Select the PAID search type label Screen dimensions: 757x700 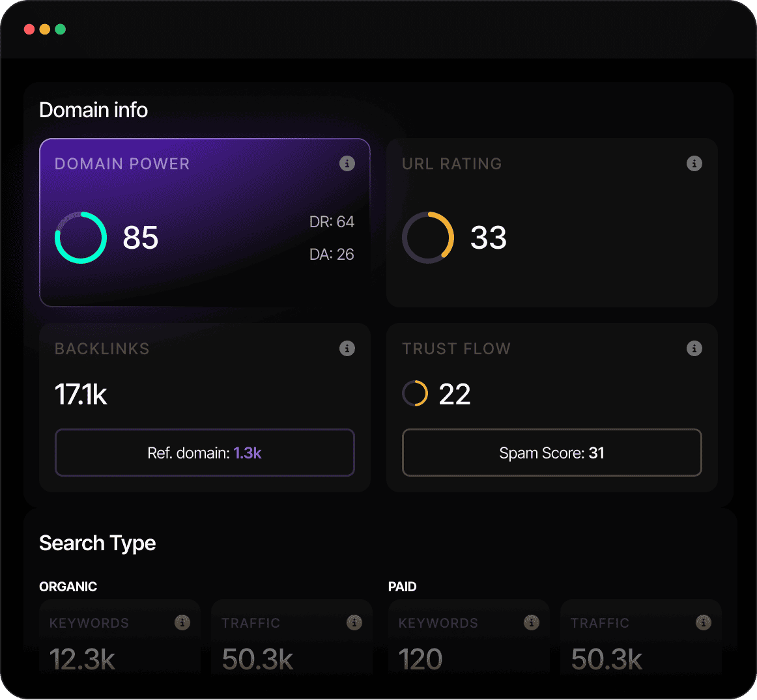(402, 587)
